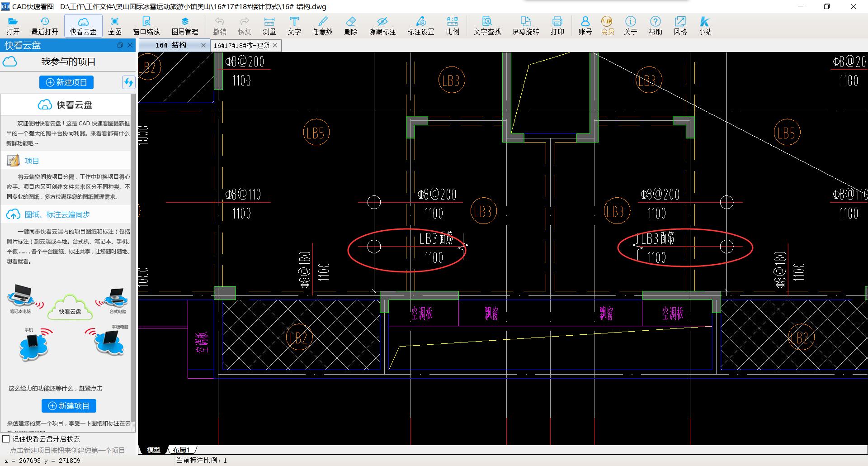
Task: Close the 16#-结构 tab
Action: tap(203, 45)
